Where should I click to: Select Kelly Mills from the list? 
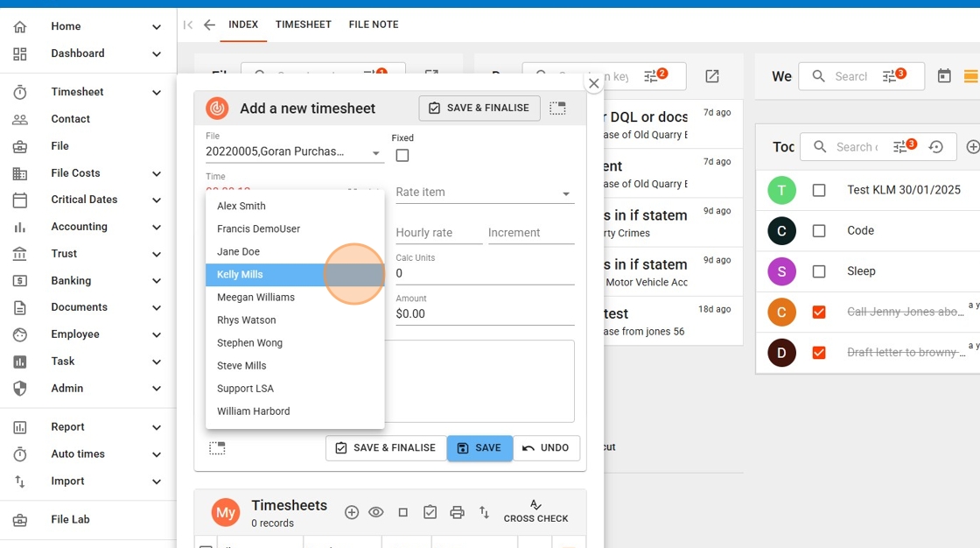(295, 275)
